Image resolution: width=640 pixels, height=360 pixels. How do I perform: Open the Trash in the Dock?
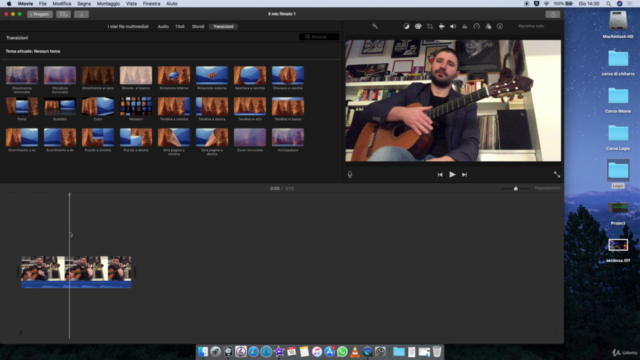coord(437,351)
